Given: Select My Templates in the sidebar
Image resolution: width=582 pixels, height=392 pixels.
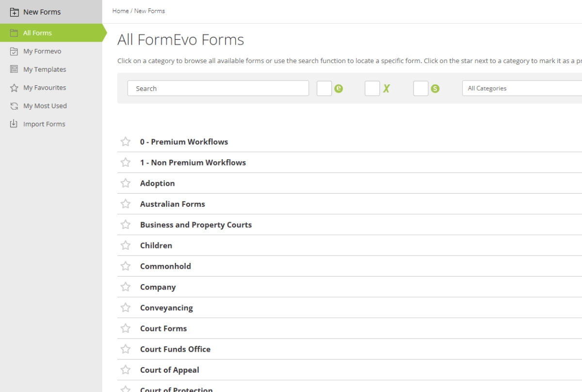Looking at the screenshot, I should tap(45, 69).
